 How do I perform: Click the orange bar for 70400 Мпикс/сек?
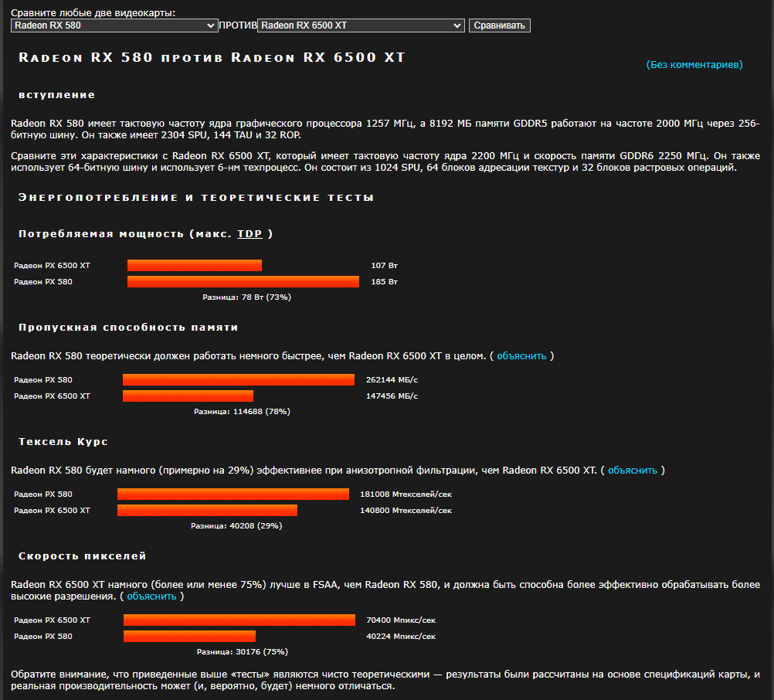pos(239,620)
